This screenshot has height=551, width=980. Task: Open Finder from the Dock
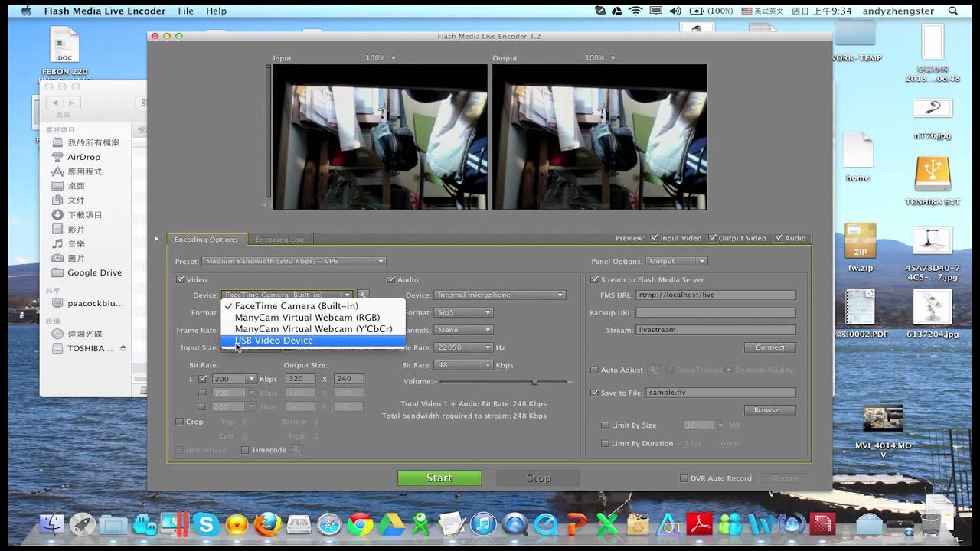(x=51, y=524)
